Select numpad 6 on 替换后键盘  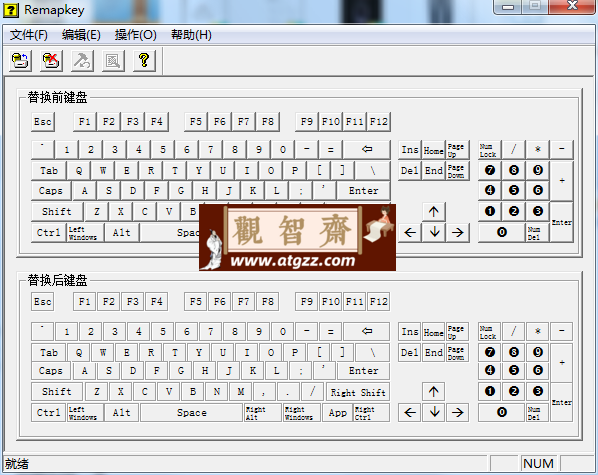[x=538, y=370]
